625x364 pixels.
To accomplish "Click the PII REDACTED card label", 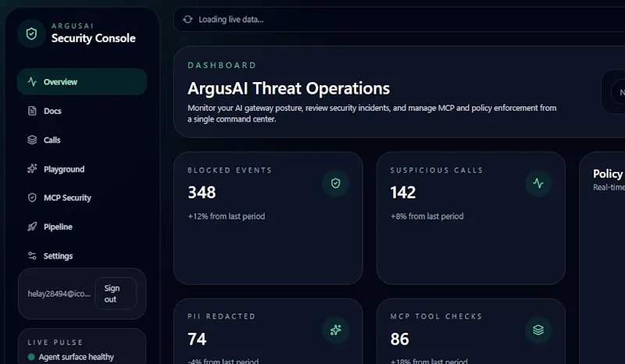I will pos(221,316).
